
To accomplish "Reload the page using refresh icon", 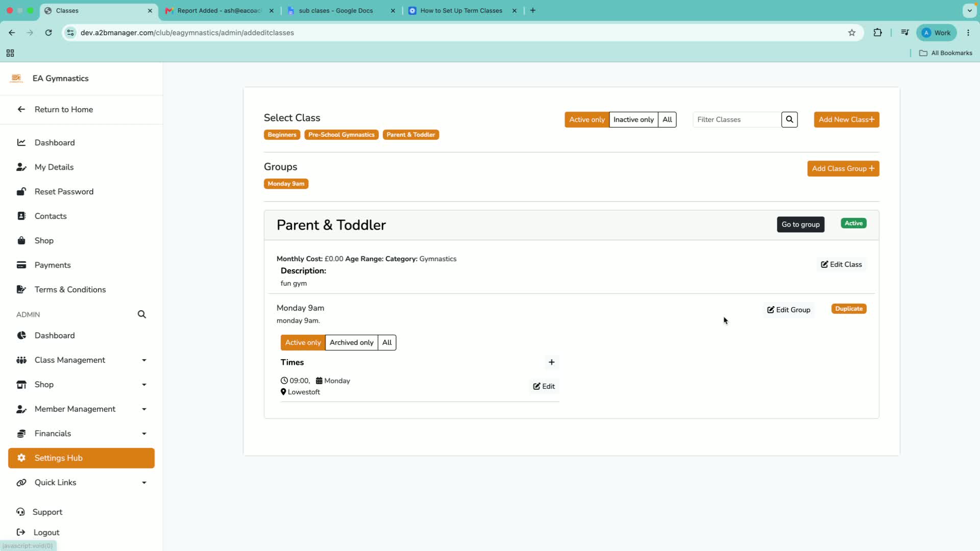I will click(x=48, y=33).
